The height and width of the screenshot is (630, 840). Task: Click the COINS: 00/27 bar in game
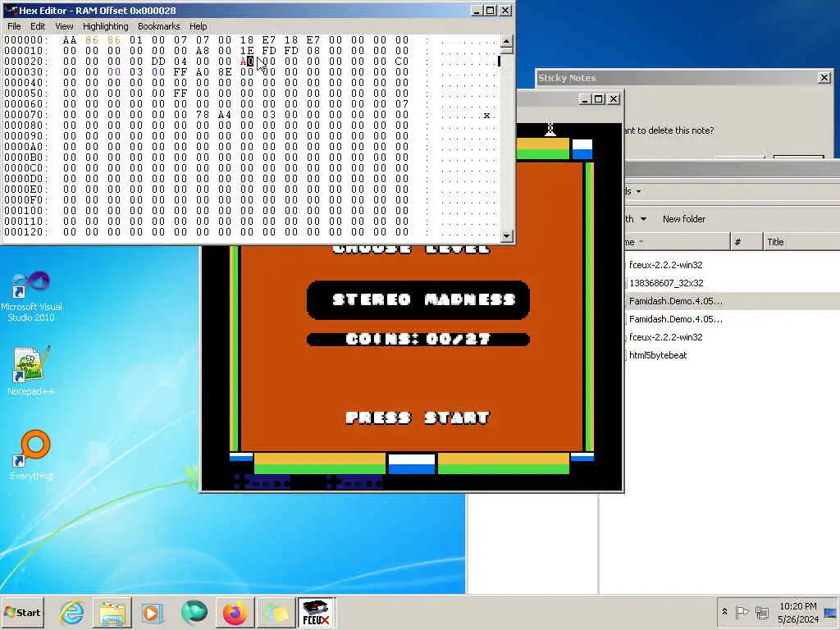pyautogui.click(x=418, y=339)
